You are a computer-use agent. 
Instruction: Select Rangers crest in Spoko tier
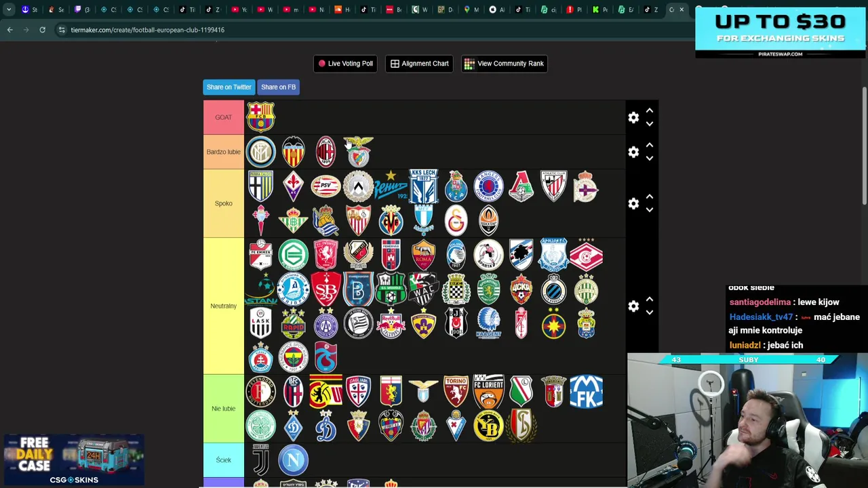click(488, 186)
